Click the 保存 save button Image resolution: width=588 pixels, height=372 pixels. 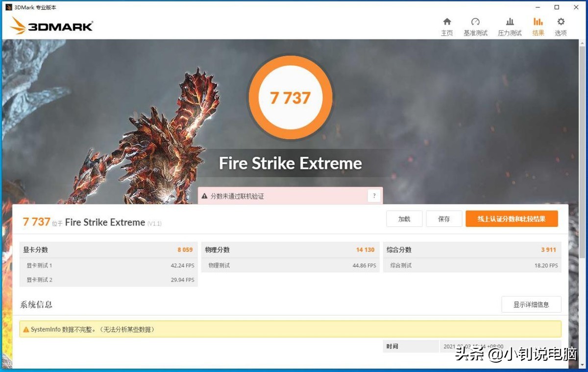pyautogui.click(x=444, y=219)
